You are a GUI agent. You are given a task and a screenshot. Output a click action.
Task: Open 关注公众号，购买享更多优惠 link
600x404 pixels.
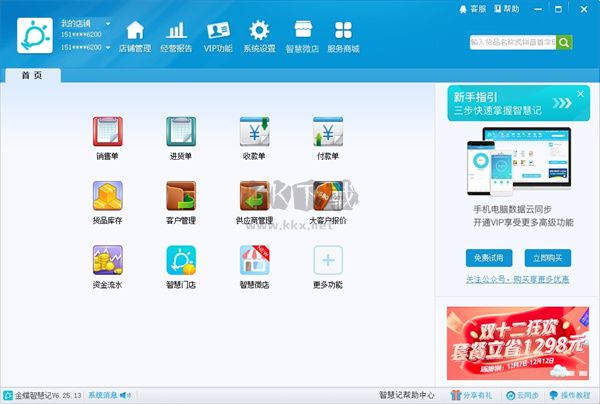coord(517,280)
